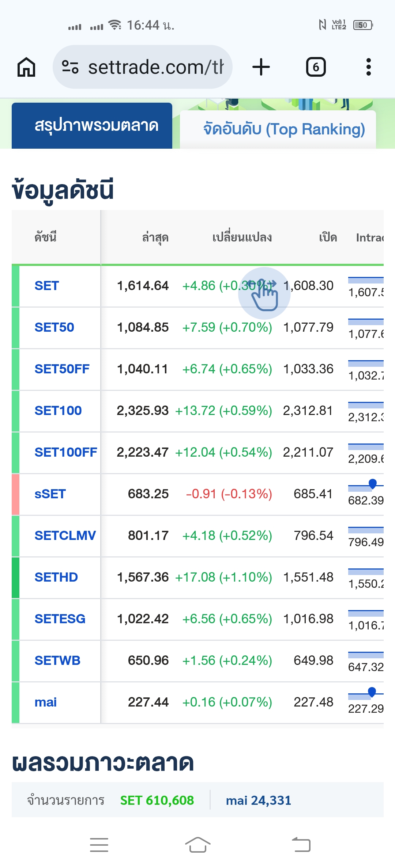Screen dimensions: 395x868
Task: Tap site settings icon in address bar
Action: coord(70,67)
